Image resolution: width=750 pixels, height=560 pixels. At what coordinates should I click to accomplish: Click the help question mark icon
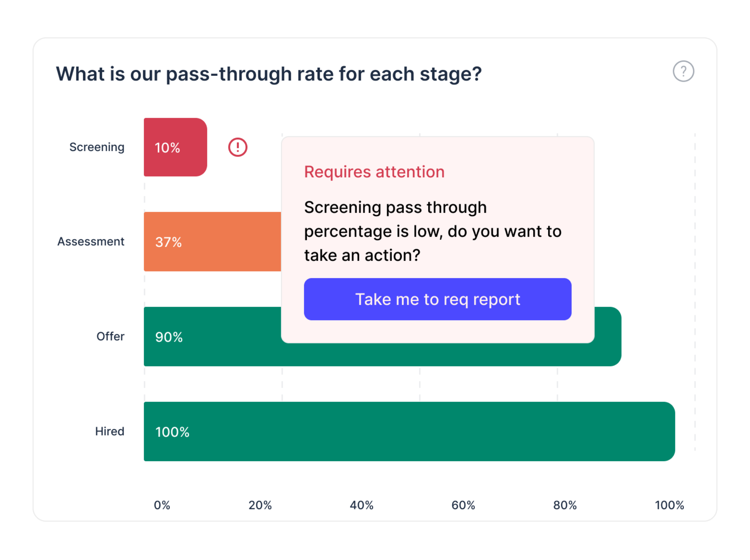[x=683, y=72]
